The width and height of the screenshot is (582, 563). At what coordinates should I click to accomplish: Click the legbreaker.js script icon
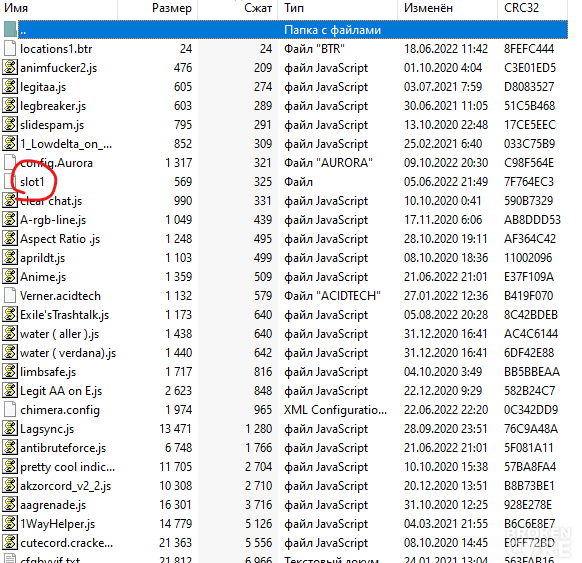[10, 106]
